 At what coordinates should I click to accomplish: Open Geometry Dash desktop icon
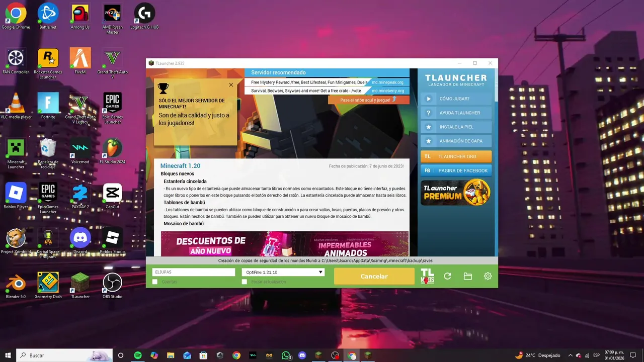(48, 285)
